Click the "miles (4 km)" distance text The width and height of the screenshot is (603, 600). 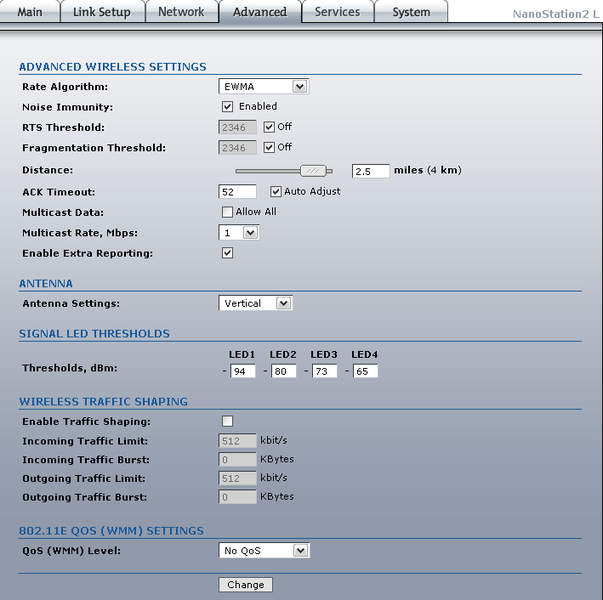pyautogui.click(x=428, y=170)
